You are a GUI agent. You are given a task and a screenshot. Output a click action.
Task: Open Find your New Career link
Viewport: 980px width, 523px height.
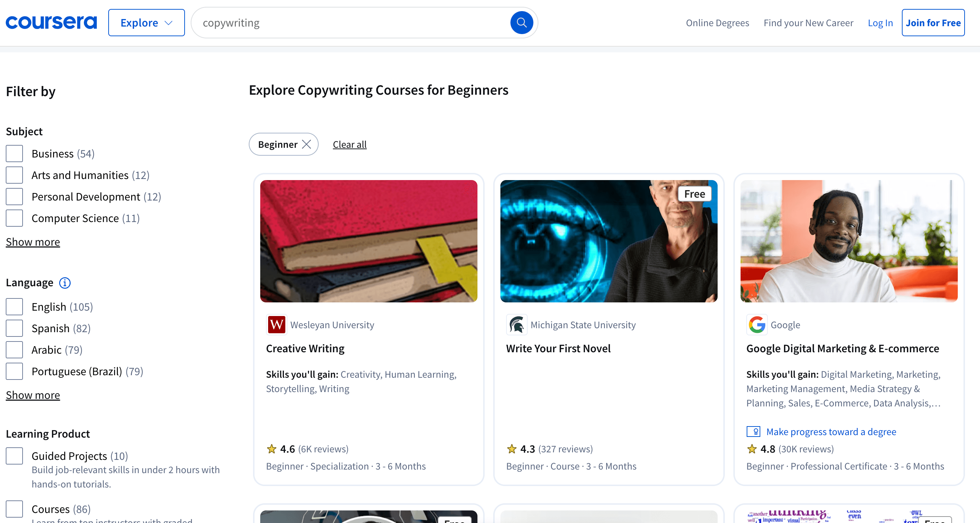pyautogui.click(x=808, y=23)
